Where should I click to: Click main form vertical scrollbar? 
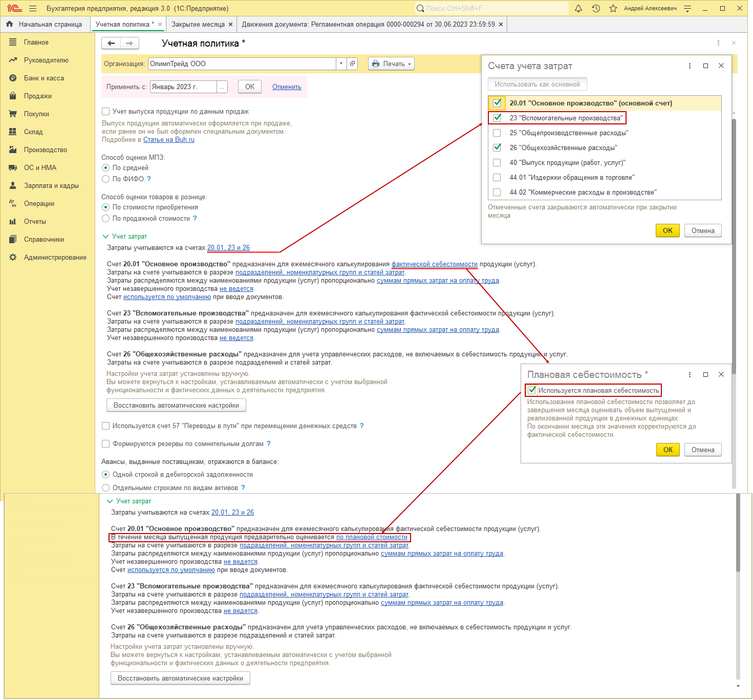734,246
